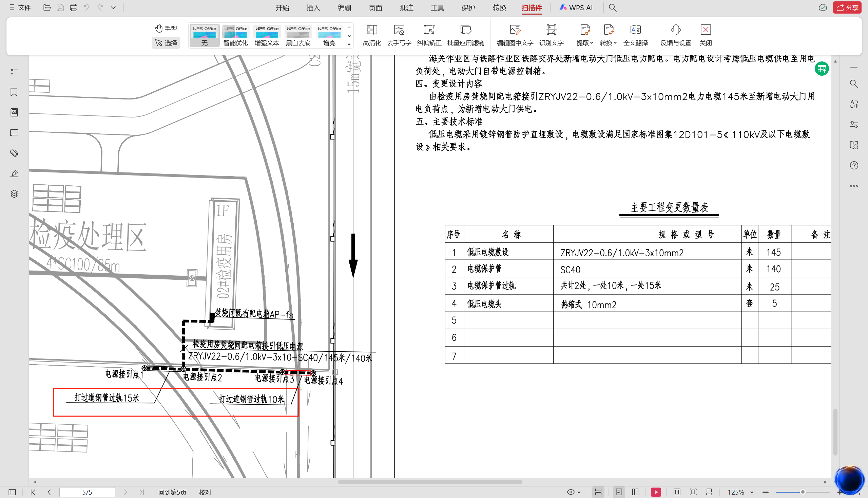The image size is (868, 498).
Task: Click the zoom slider handle
Action: coord(803,492)
